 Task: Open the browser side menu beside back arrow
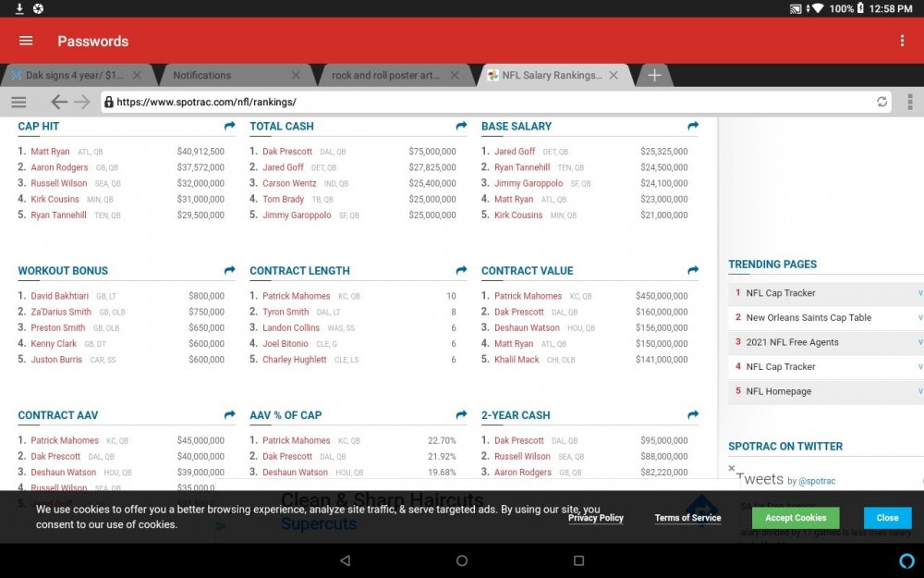18,102
